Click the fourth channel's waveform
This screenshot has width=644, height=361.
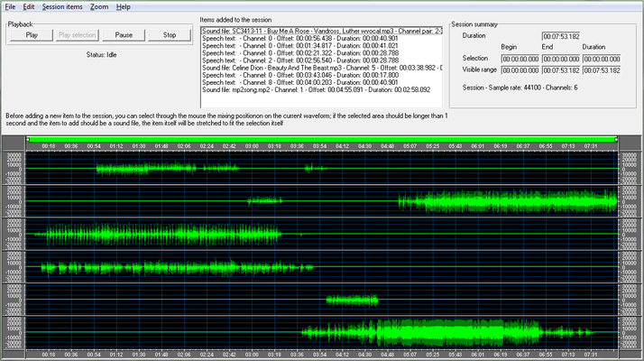pos(177,268)
